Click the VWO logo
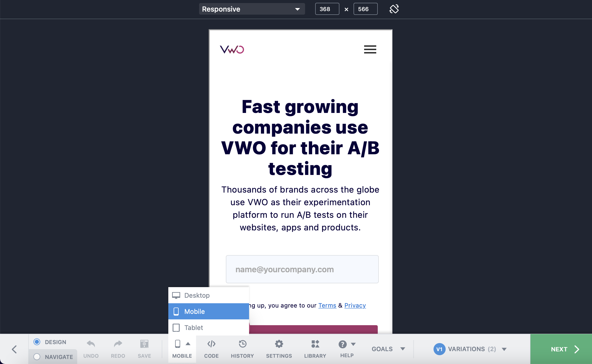 tap(232, 49)
